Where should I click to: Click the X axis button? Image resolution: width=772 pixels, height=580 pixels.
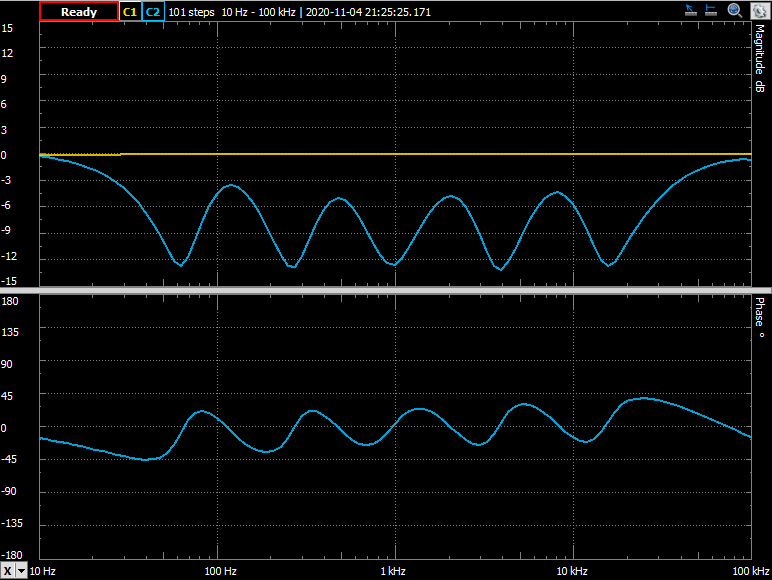coord(8,571)
